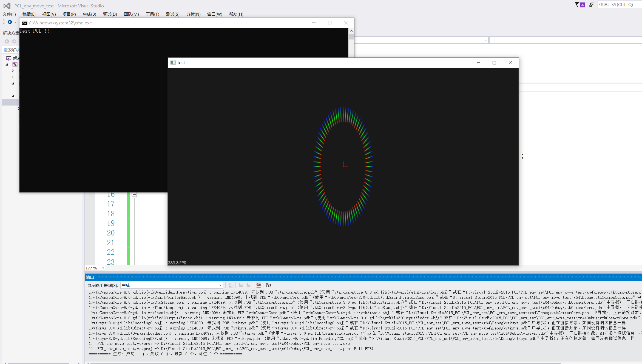Screen dimensions: 642x364
Task: Click the clear all output icon
Action: (x=258, y=285)
